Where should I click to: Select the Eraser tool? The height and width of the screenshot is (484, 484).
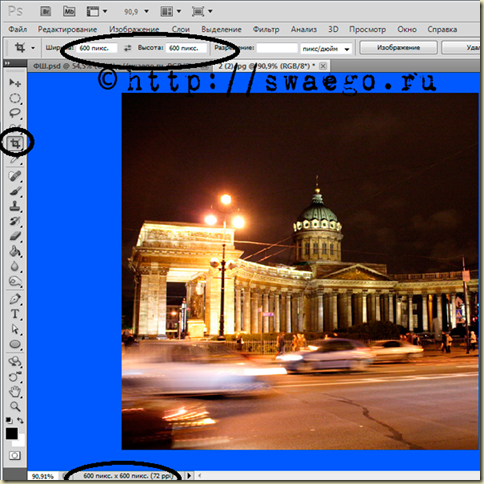(15, 236)
